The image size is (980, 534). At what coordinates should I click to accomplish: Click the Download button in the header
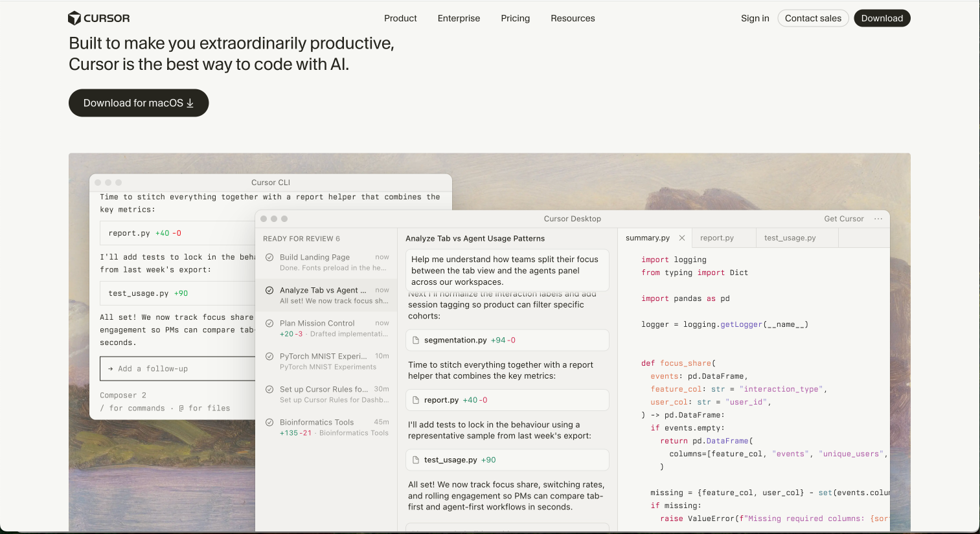pyautogui.click(x=882, y=18)
